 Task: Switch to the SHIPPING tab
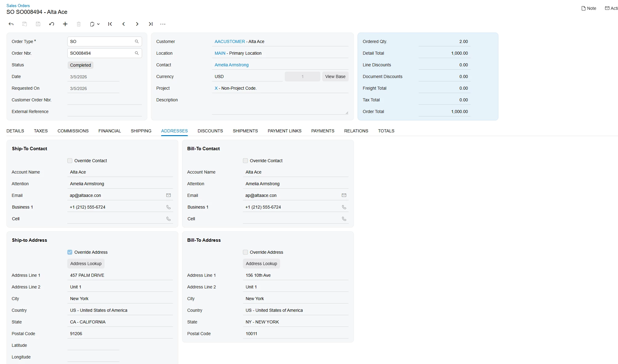click(x=141, y=131)
